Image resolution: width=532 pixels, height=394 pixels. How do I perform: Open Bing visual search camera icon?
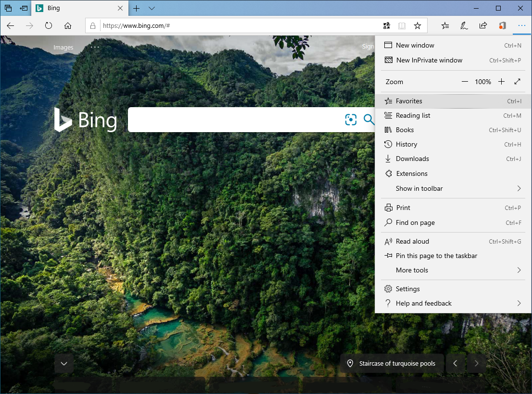[351, 120]
